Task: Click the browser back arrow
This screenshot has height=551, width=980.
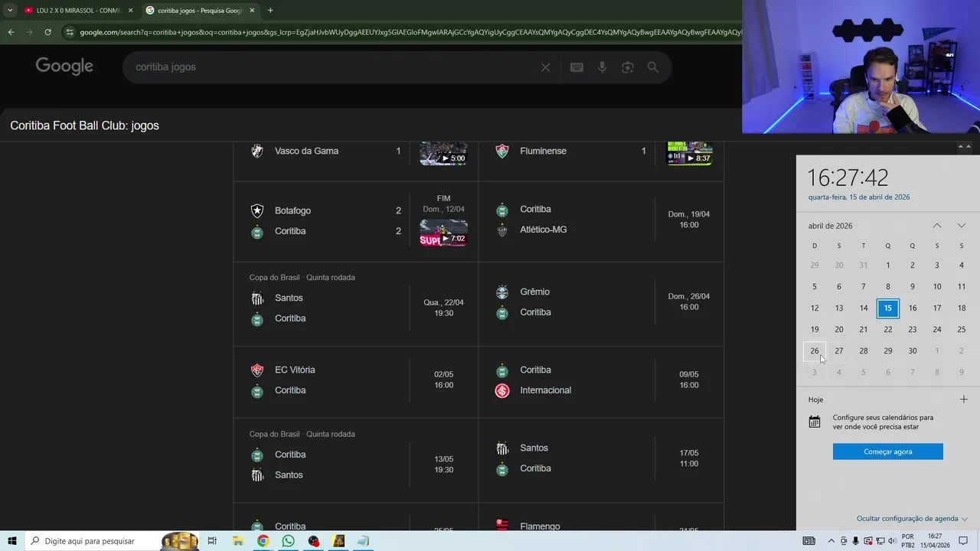Action: point(11,32)
